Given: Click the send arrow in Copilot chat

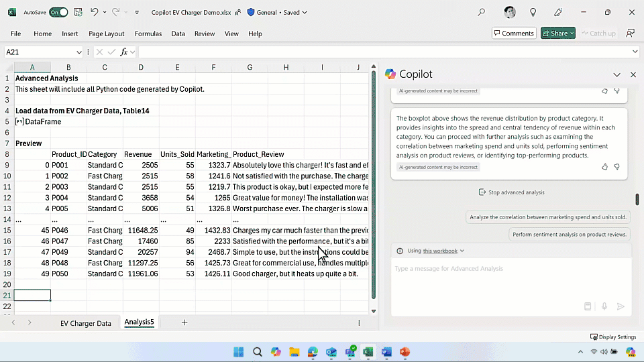Looking at the screenshot, I should 621,306.
